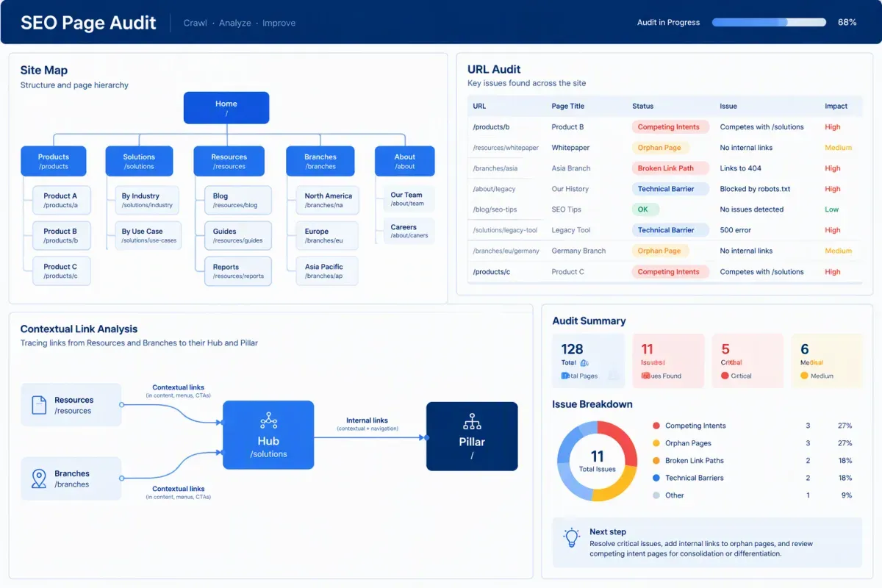Click the red Competing Intents legend dot
Viewport: 882px width, 588px height.
pos(656,426)
